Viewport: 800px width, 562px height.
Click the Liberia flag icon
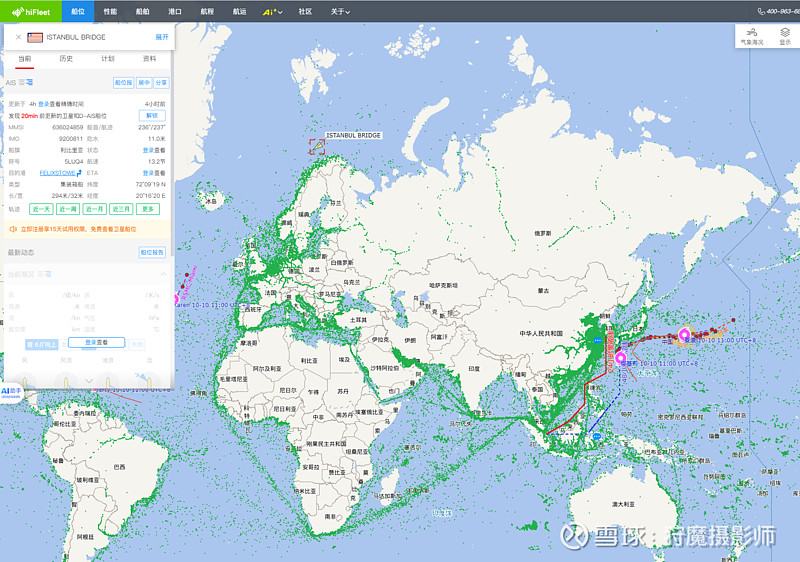(35, 37)
